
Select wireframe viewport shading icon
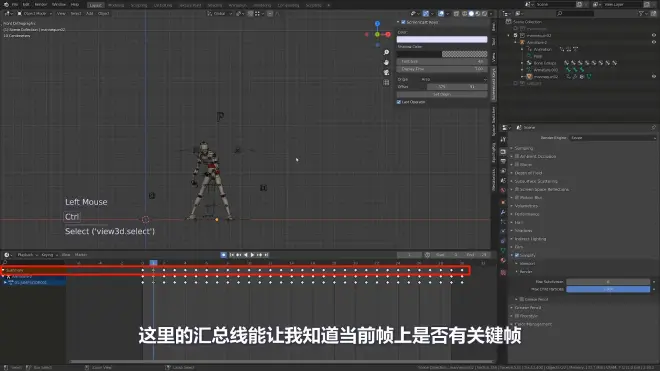pos(465,13)
